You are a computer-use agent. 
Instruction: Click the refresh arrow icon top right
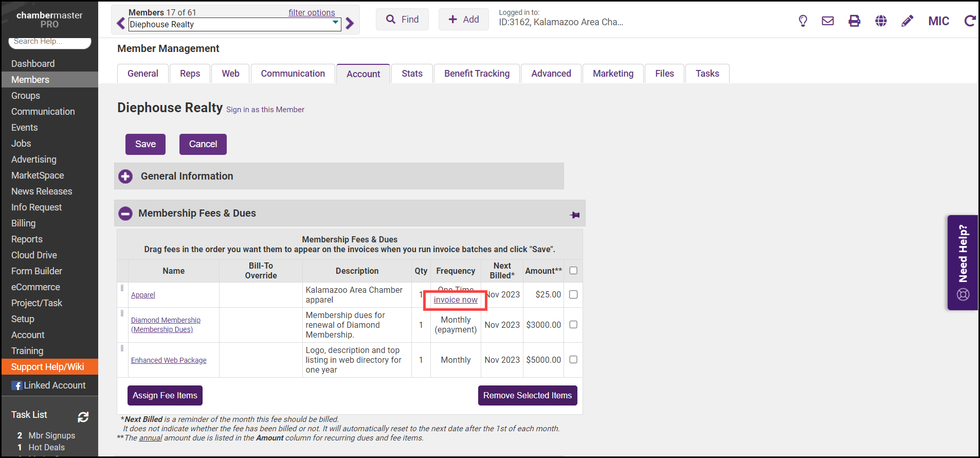tap(970, 21)
